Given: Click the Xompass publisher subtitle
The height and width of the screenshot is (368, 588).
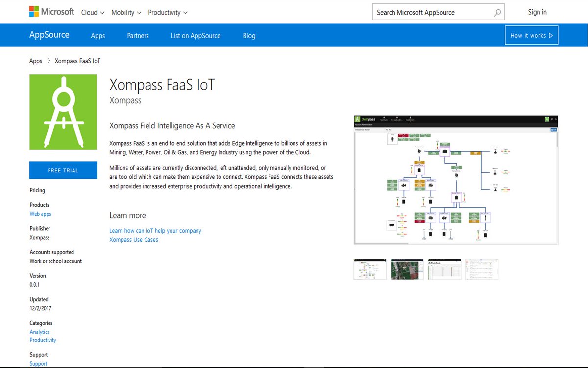Looking at the screenshot, I should (125, 100).
